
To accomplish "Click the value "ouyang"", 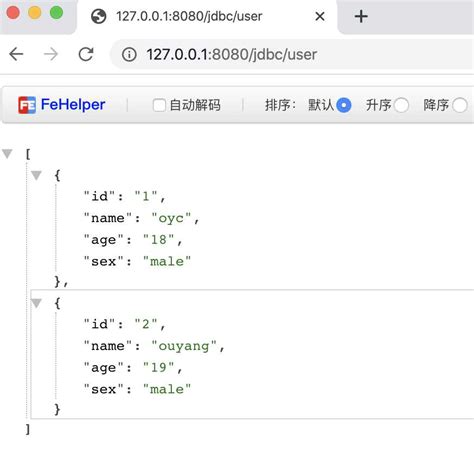I will 184,346.
